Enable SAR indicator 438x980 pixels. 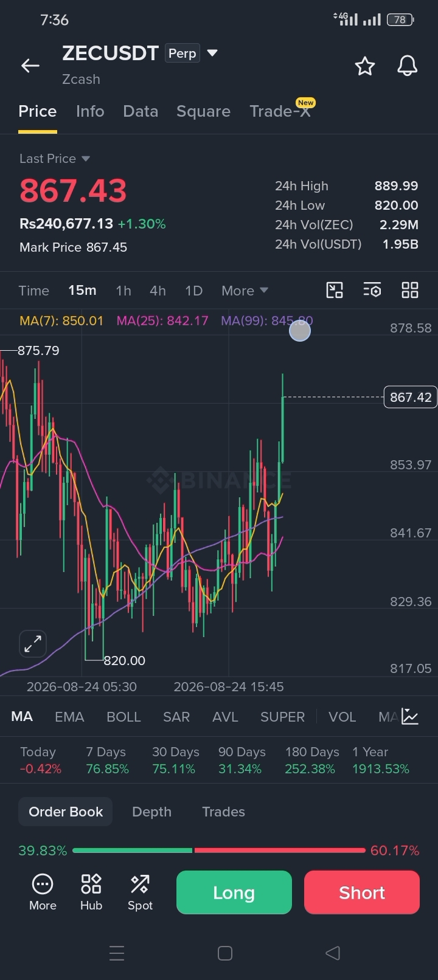click(x=176, y=717)
